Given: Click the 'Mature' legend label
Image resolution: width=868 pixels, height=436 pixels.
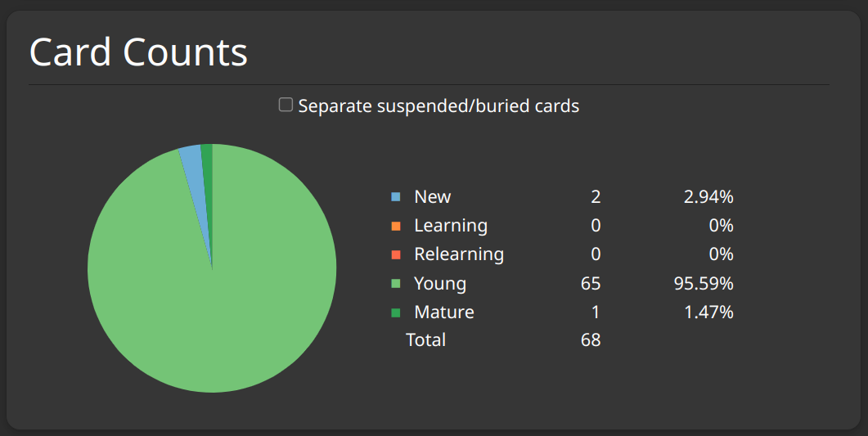Looking at the screenshot, I should pyautogui.click(x=443, y=312).
